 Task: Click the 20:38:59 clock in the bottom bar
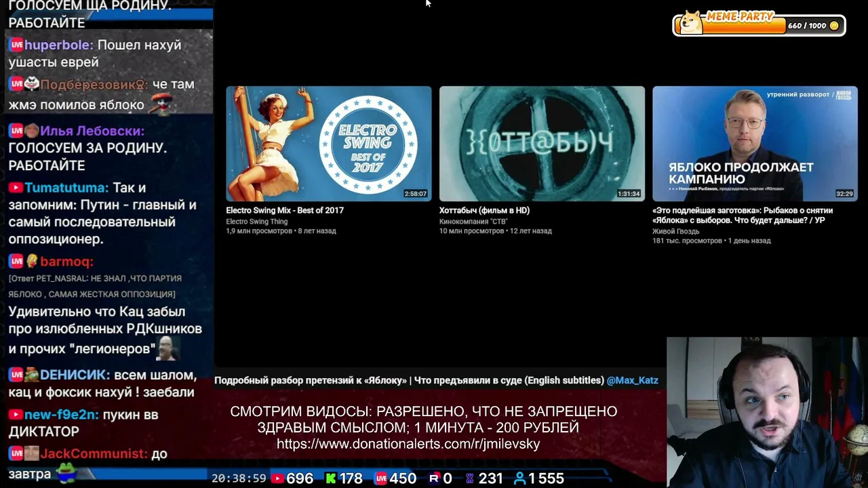(239, 479)
